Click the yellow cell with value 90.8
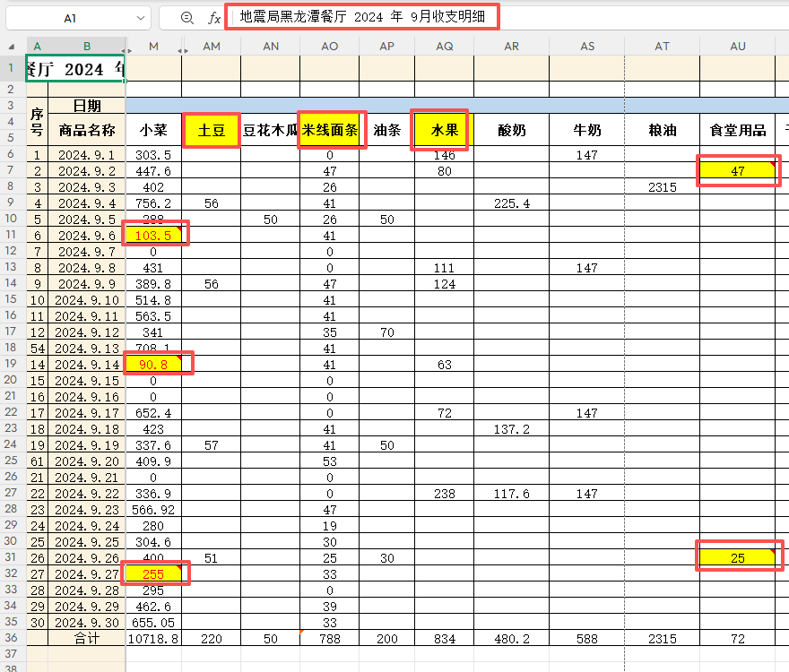789x672 pixels. (x=154, y=365)
